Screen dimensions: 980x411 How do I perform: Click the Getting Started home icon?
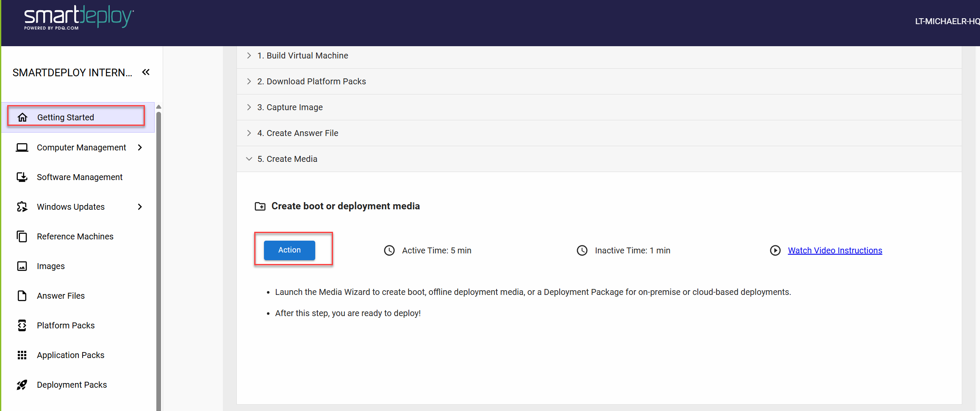click(22, 117)
